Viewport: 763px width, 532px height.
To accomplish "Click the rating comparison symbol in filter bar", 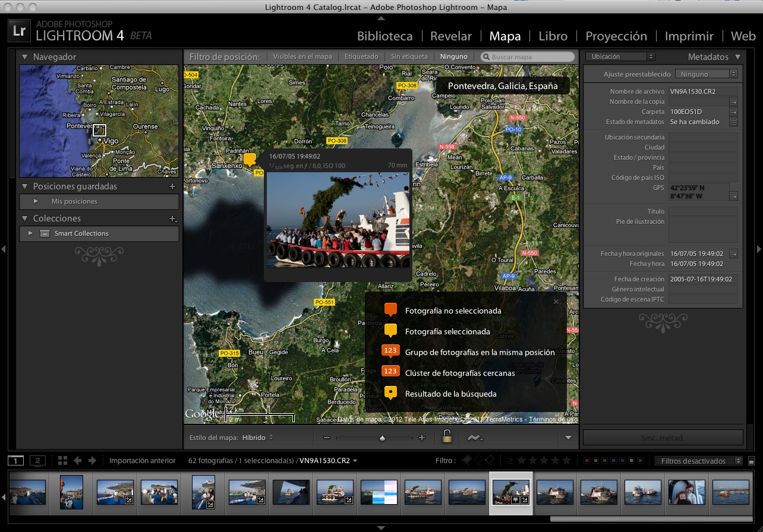I will click(510, 460).
